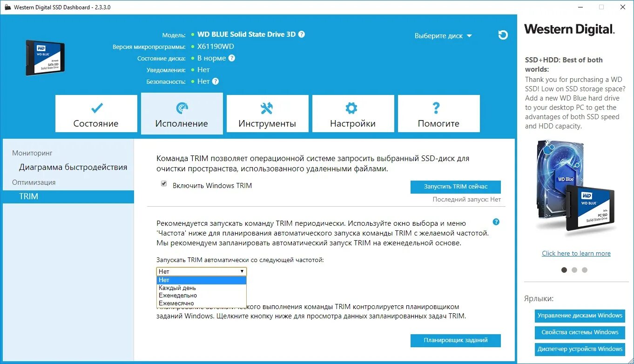This screenshot has width=634, height=364.
Task: Collapse the TRIM frequency combo box showing 'Нет'
Action: pyautogui.click(x=202, y=271)
